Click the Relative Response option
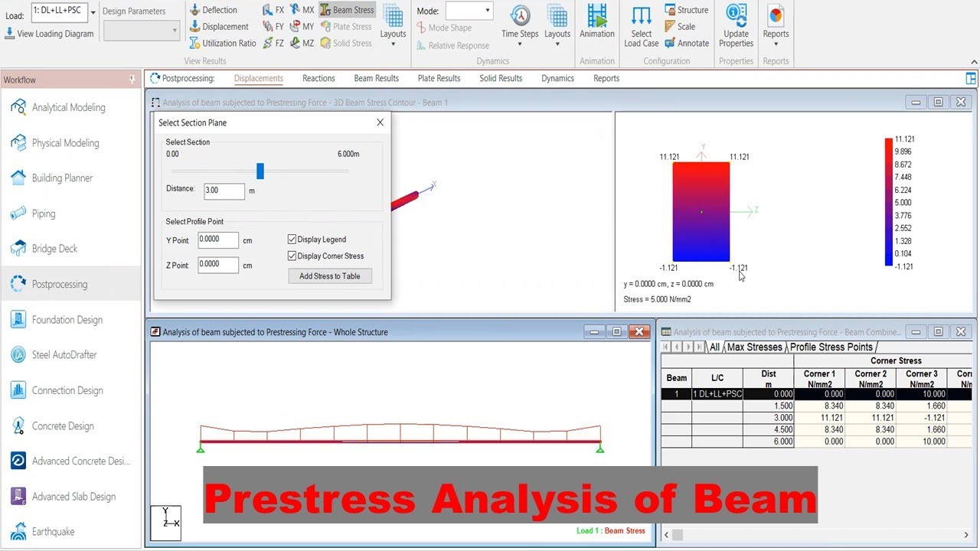Screen dimensions: 980x551 pyautogui.click(x=452, y=45)
